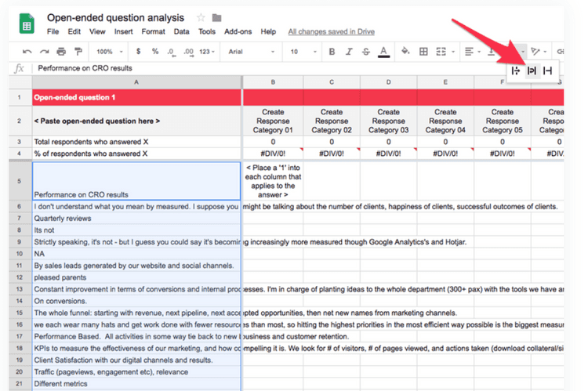Open the text color picker
Image resolution: width=588 pixels, height=391 pixels.
click(x=383, y=52)
